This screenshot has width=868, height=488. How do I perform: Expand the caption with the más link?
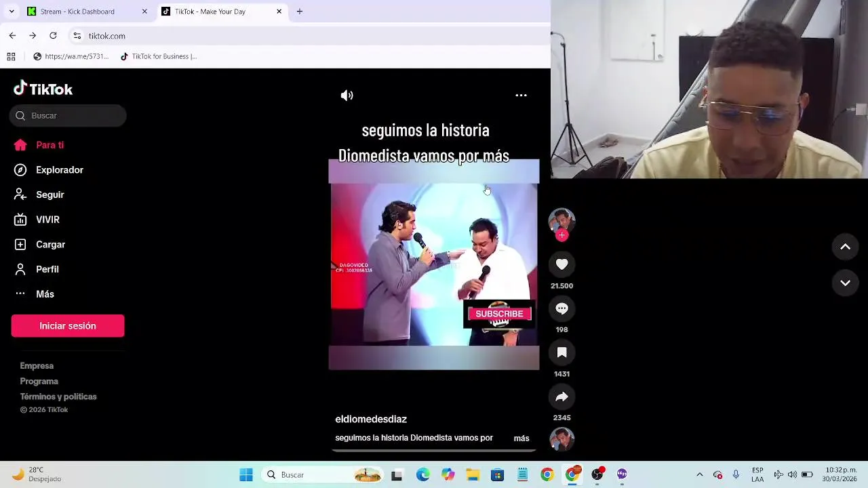521,439
